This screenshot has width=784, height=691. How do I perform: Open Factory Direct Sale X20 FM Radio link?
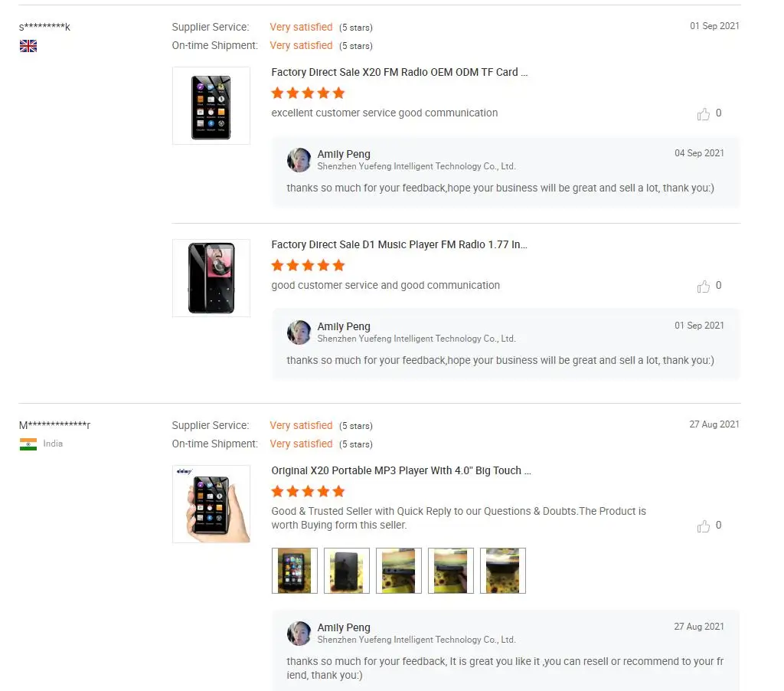(399, 72)
